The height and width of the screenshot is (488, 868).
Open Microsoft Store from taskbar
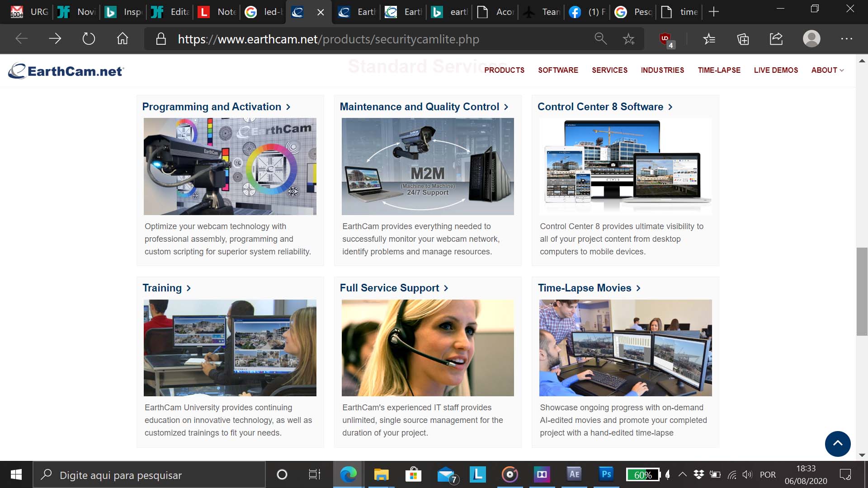click(413, 474)
